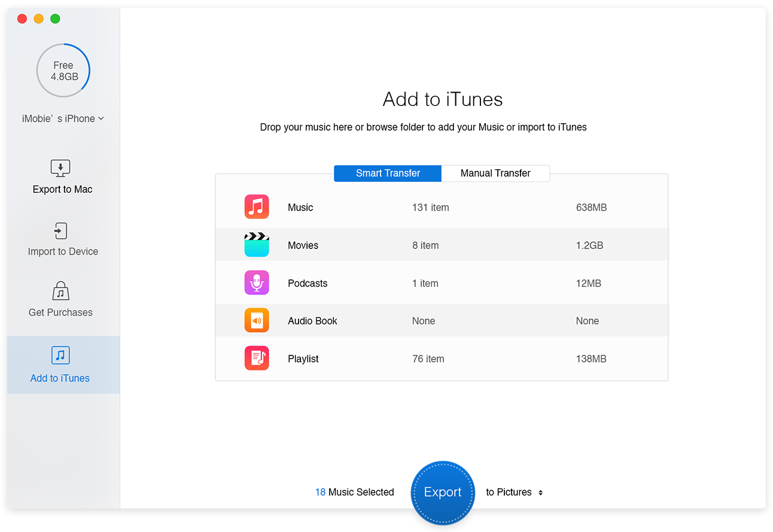Click the blue Export button
Screen dimensions: 773x532
[443, 493]
